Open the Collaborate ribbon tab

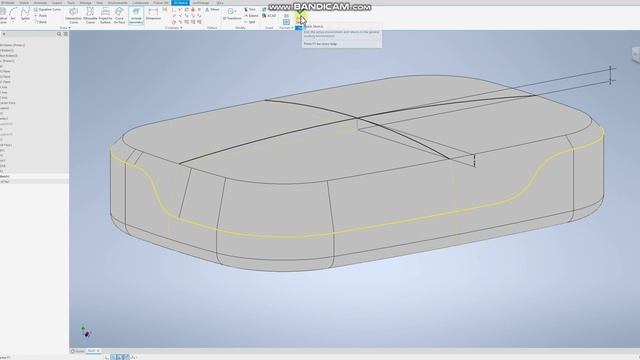tap(140, 3)
